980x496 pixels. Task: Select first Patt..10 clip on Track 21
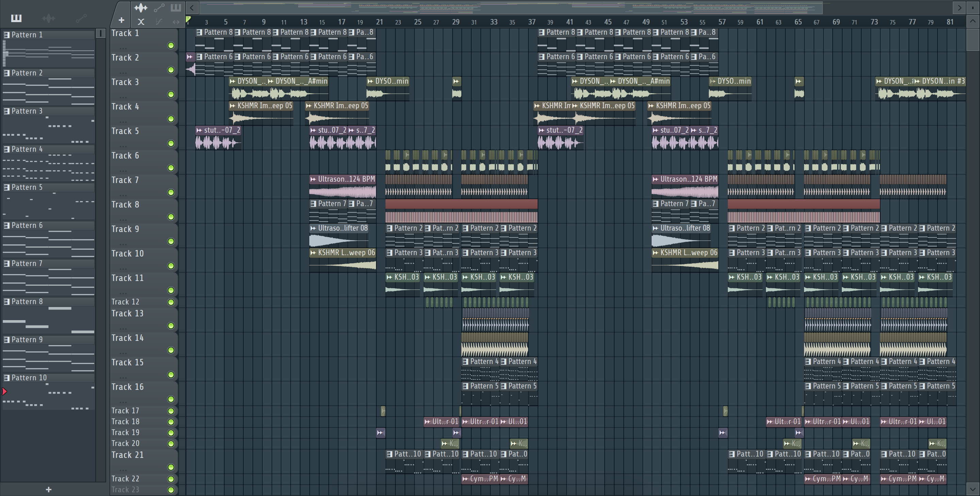[404, 461]
